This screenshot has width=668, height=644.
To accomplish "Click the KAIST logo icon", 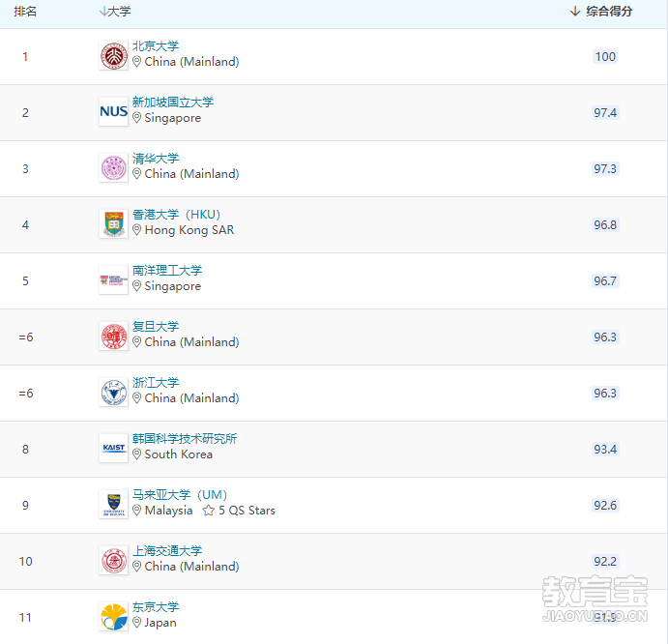I will [x=113, y=449].
